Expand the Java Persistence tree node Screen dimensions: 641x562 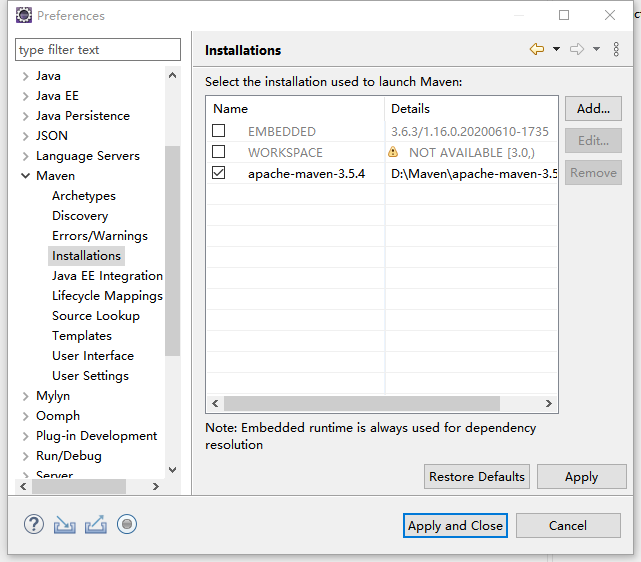26,116
